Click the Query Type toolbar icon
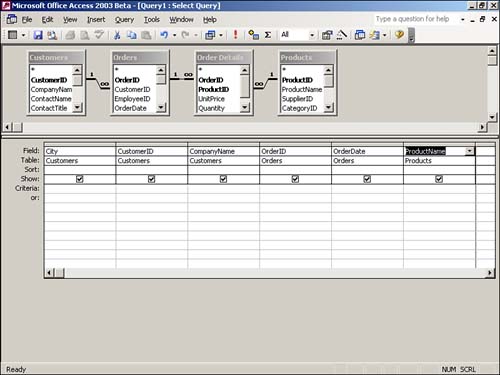 (x=210, y=35)
